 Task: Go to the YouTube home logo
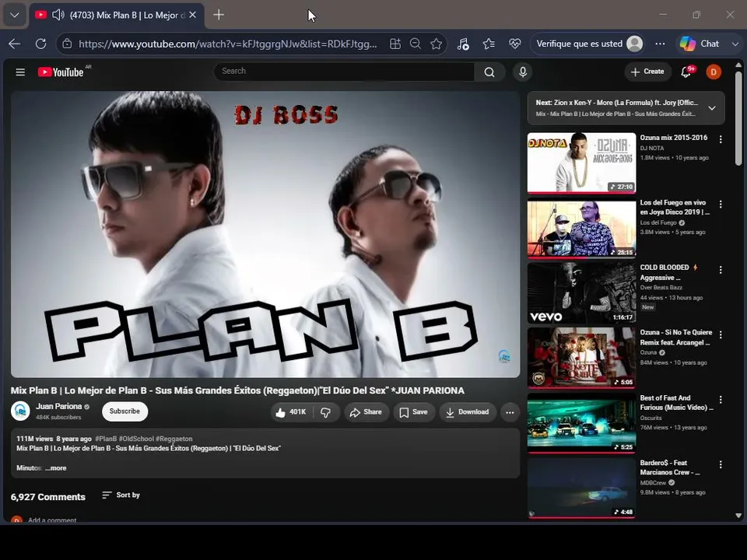point(61,72)
